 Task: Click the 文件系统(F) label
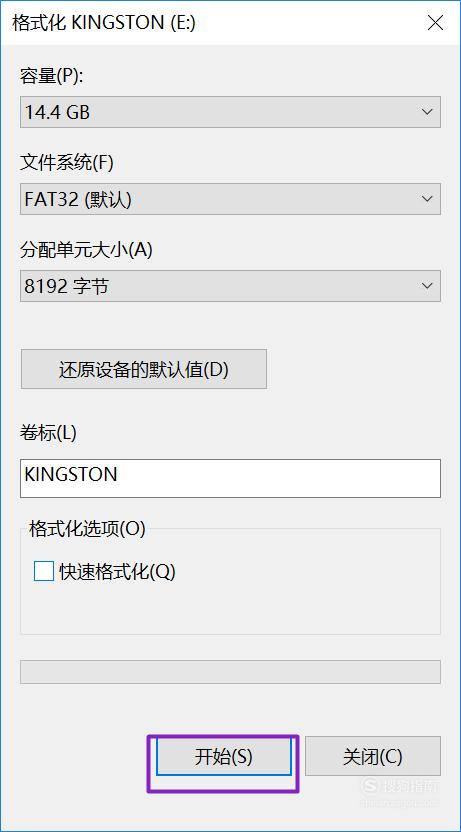coord(67,162)
